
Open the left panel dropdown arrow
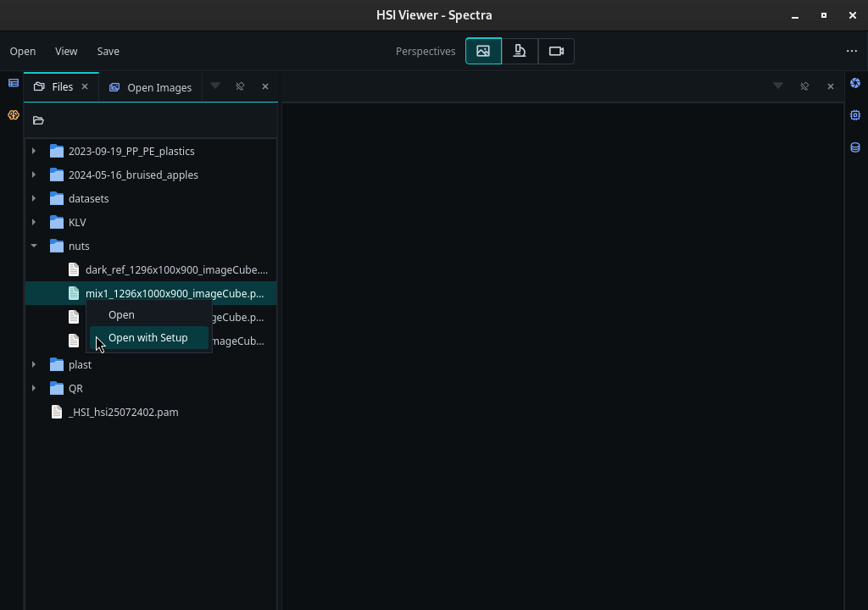click(x=215, y=86)
